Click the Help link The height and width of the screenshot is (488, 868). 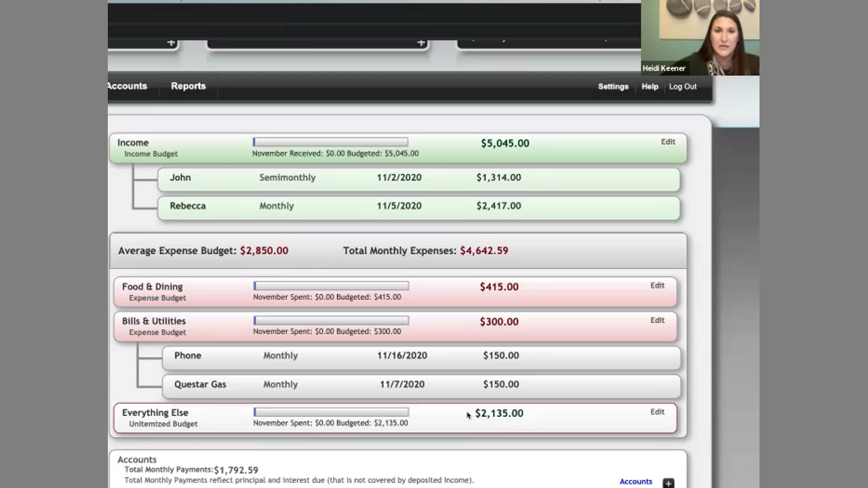pos(650,87)
